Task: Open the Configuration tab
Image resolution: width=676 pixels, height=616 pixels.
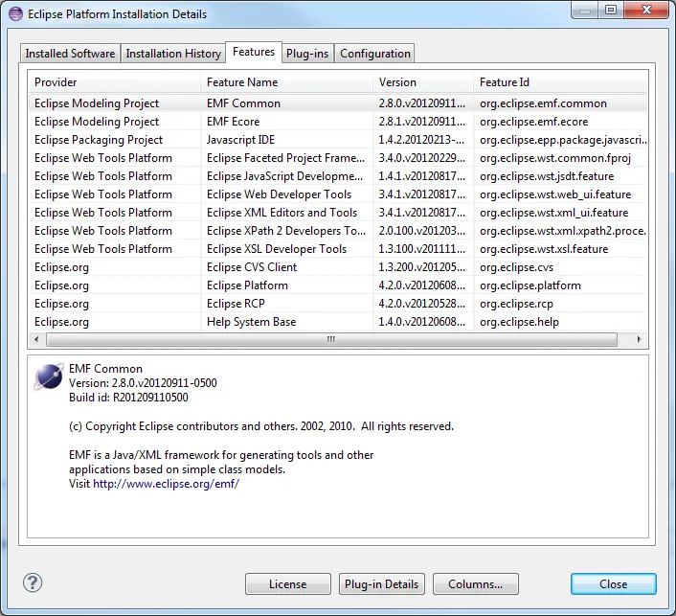Action: tap(375, 54)
